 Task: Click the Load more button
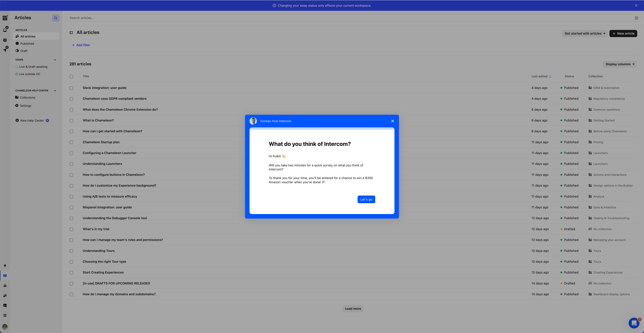353,308
